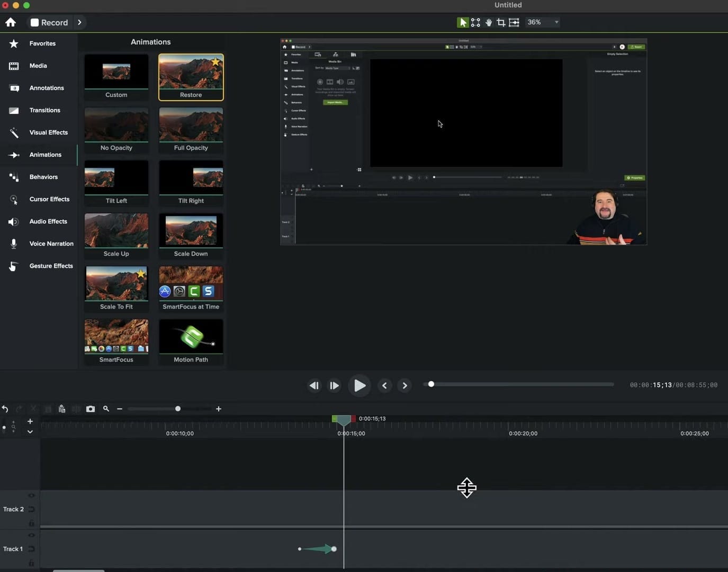Hide Track 1 using its eye toggle

point(31,535)
